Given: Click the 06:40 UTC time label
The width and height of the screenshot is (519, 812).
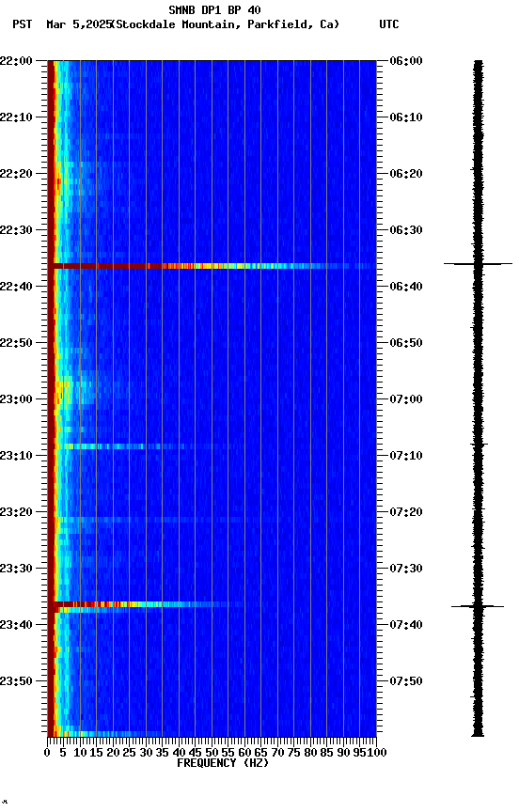Looking at the screenshot, I should coord(406,287).
